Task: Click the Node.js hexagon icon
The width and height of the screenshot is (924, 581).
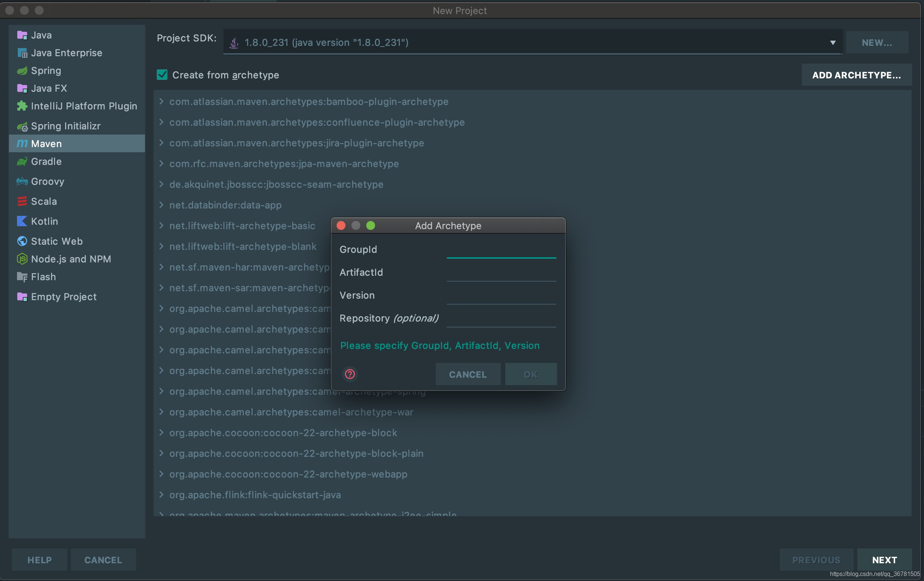Action: [22, 259]
